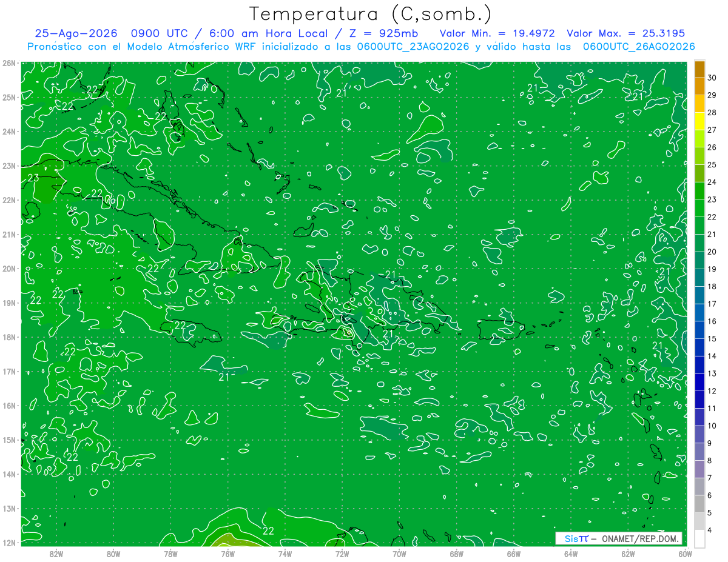The width and height of the screenshot is (728, 562).
Task: Select the date text "25-Ago-2026"
Action: click(75, 34)
